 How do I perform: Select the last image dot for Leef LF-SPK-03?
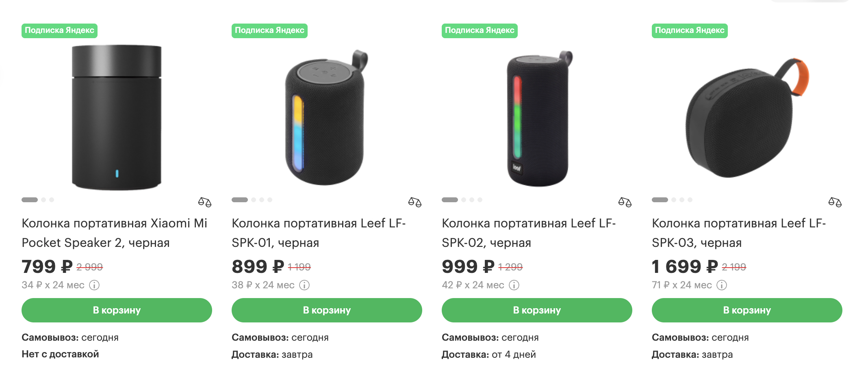(690, 200)
